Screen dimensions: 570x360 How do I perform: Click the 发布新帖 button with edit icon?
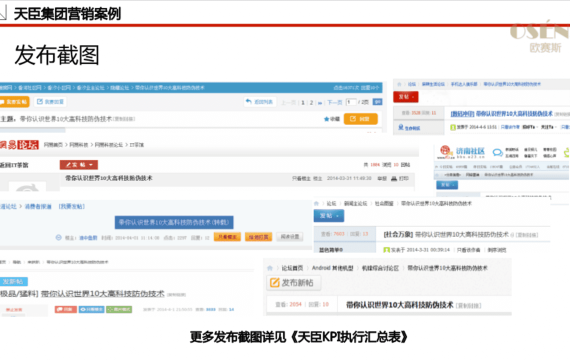294,283
